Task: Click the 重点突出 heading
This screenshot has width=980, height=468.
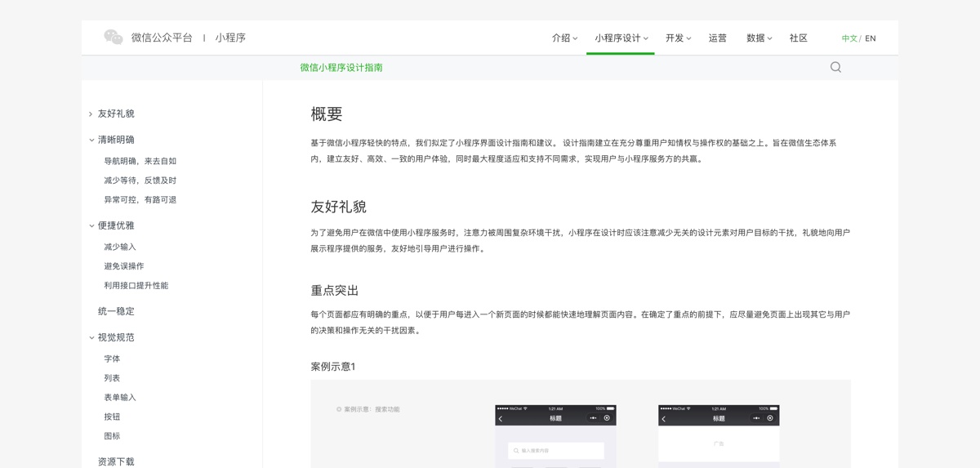Action: tap(335, 291)
